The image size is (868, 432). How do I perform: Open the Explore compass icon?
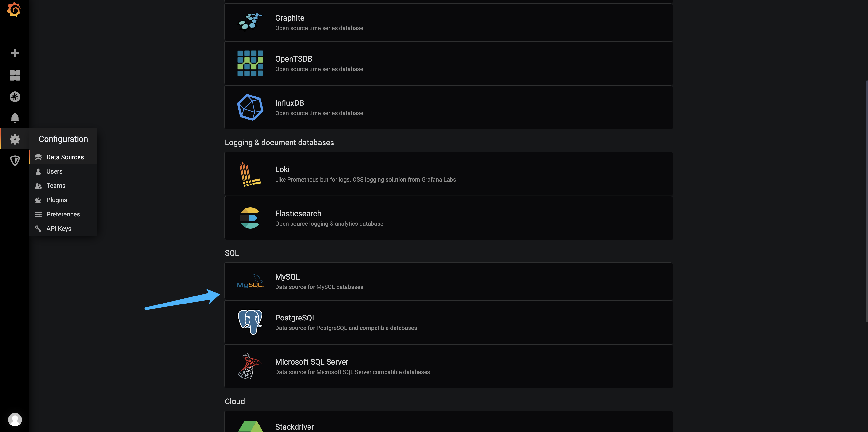(x=15, y=97)
